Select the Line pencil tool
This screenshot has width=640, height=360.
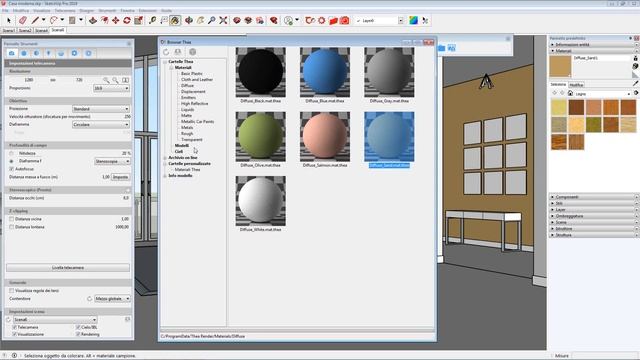[36, 20]
